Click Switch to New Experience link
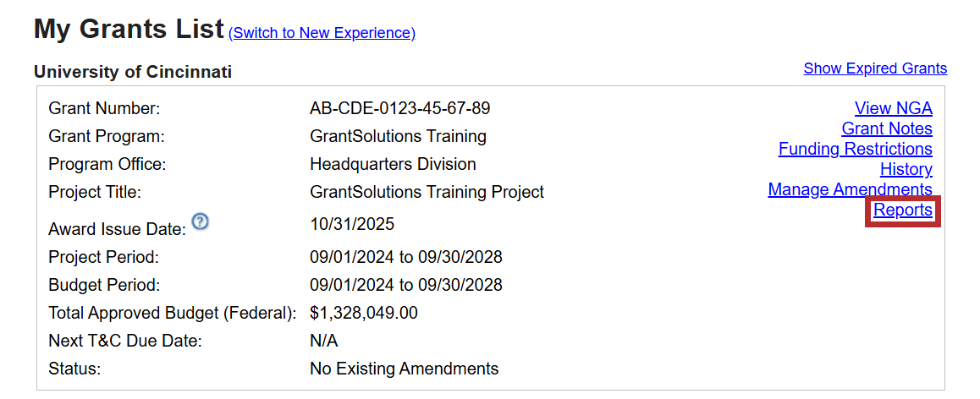The image size is (980, 399). coord(322,33)
